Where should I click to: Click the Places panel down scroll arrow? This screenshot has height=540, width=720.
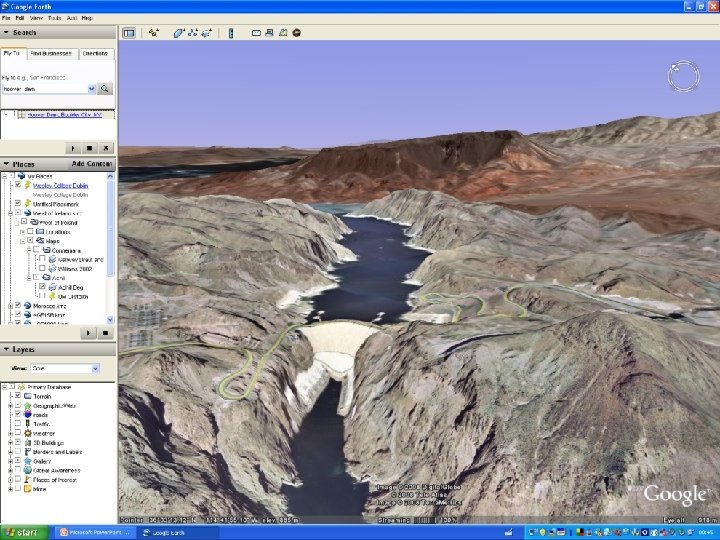click(110, 320)
